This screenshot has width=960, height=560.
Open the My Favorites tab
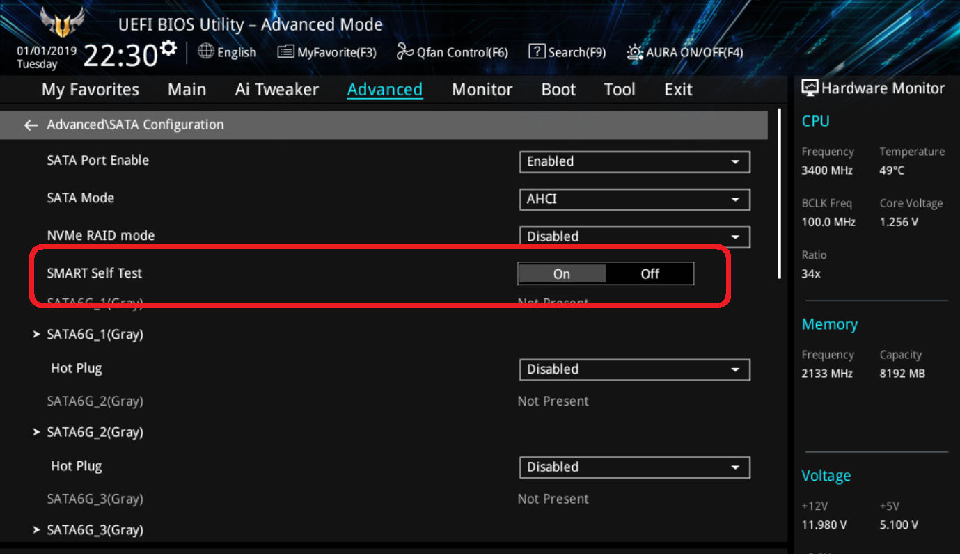coord(91,90)
